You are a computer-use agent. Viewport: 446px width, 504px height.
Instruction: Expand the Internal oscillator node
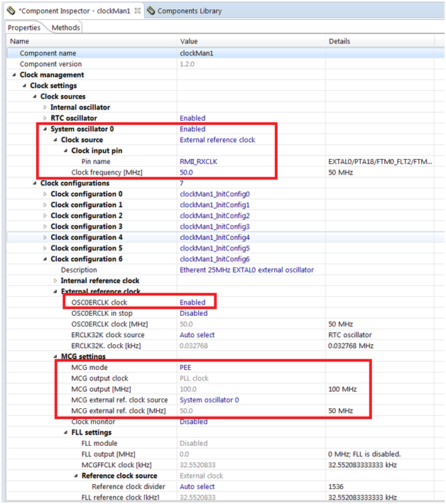(45, 107)
